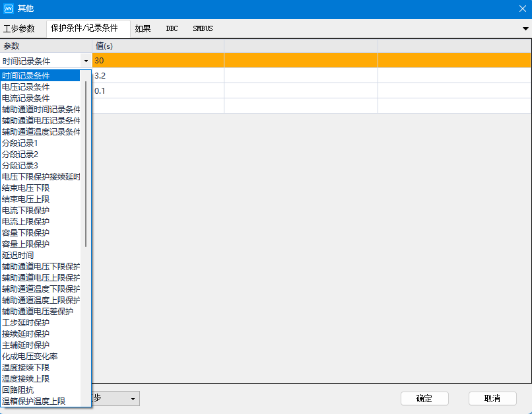The height and width of the screenshot is (414, 532).
Task: Expand the tab overflow arrow at right
Action: click(x=525, y=29)
